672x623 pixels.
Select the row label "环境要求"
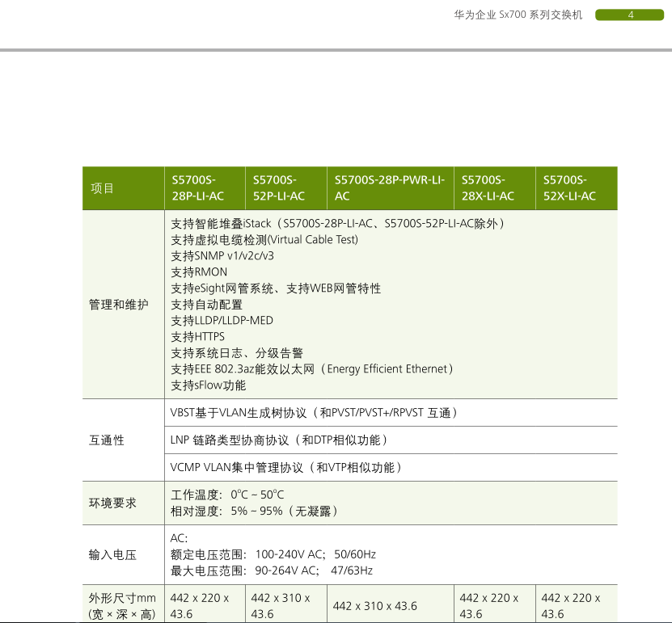click(112, 503)
